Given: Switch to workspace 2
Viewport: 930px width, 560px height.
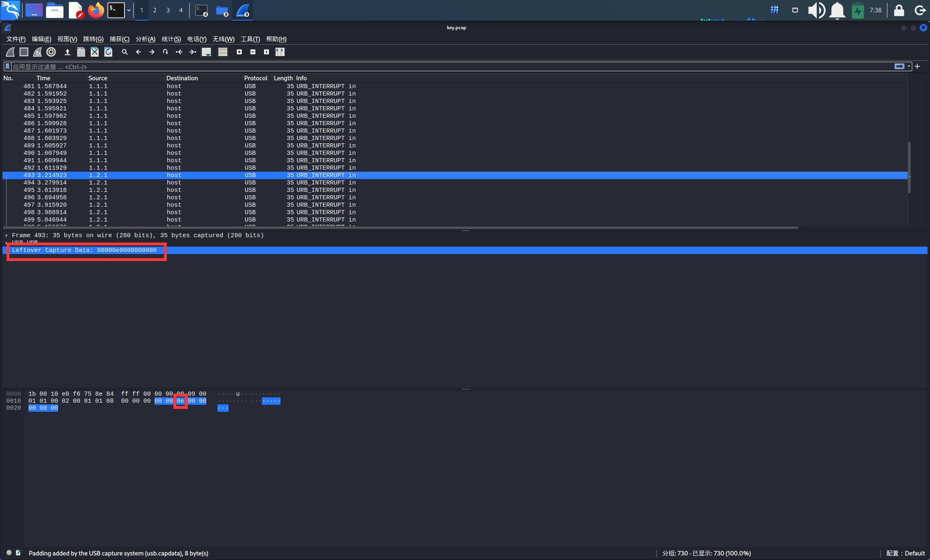Looking at the screenshot, I should [154, 10].
